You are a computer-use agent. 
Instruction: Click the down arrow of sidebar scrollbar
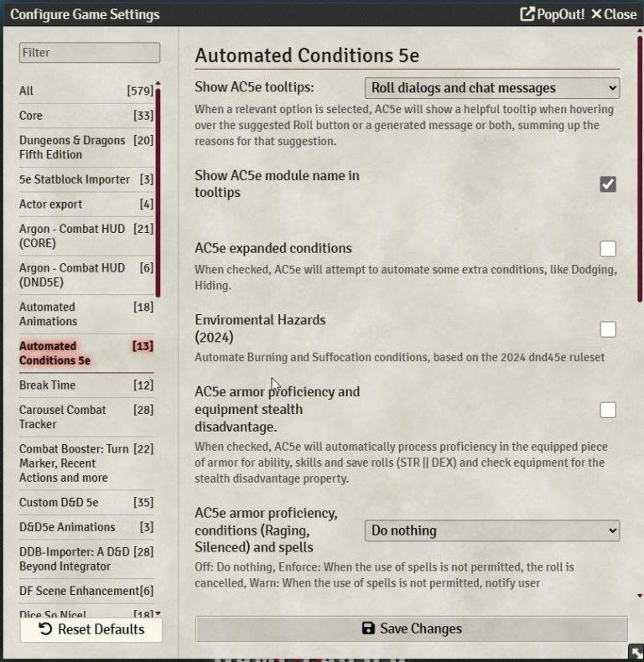(x=158, y=613)
